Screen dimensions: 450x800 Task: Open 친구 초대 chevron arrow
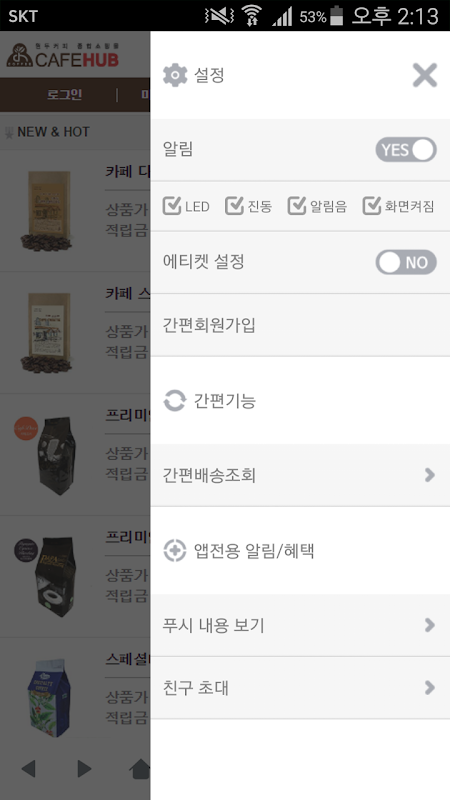(430, 688)
